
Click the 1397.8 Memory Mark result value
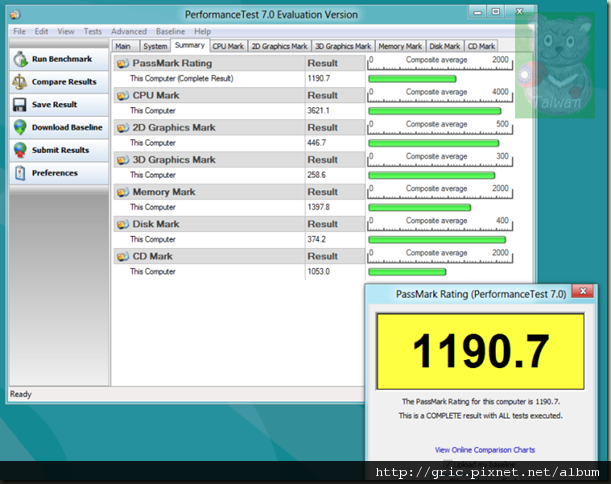[318, 207]
